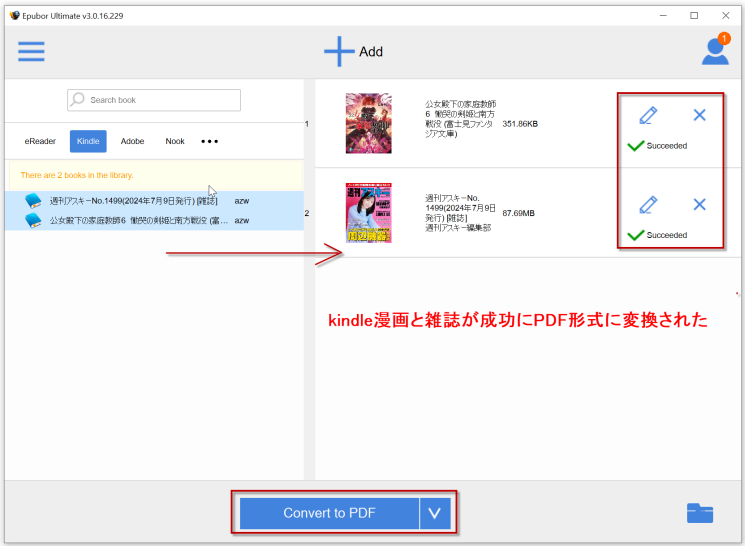Open the hamburger menu

coord(31,51)
